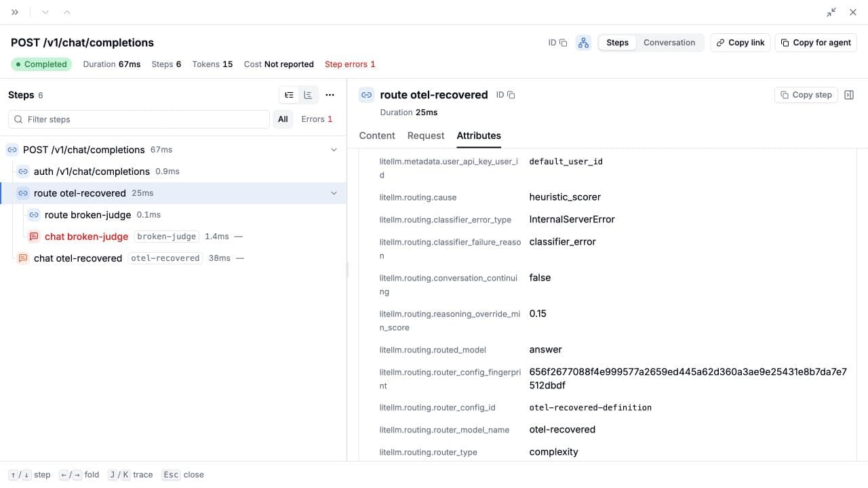
Task: Show All steps filter
Action: [283, 119]
